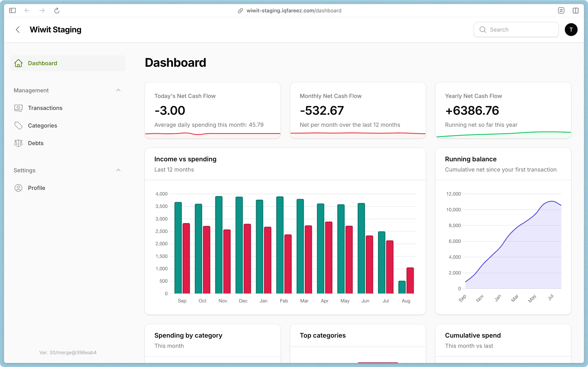
Task: Open the Profile settings page
Action: pos(68,188)
